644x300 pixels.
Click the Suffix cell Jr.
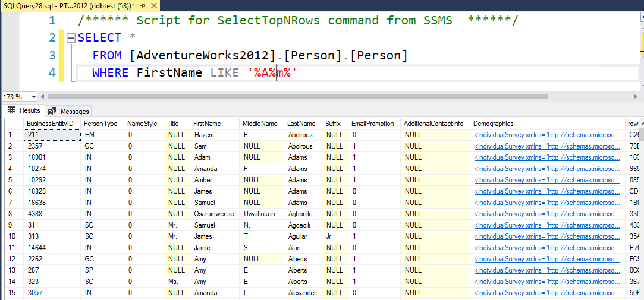click(335, 236)
